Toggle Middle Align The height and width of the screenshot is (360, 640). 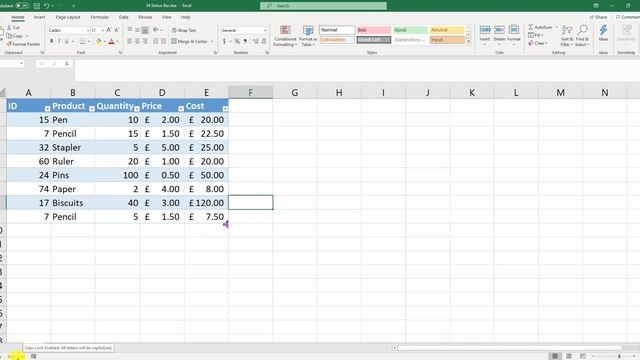137,30
